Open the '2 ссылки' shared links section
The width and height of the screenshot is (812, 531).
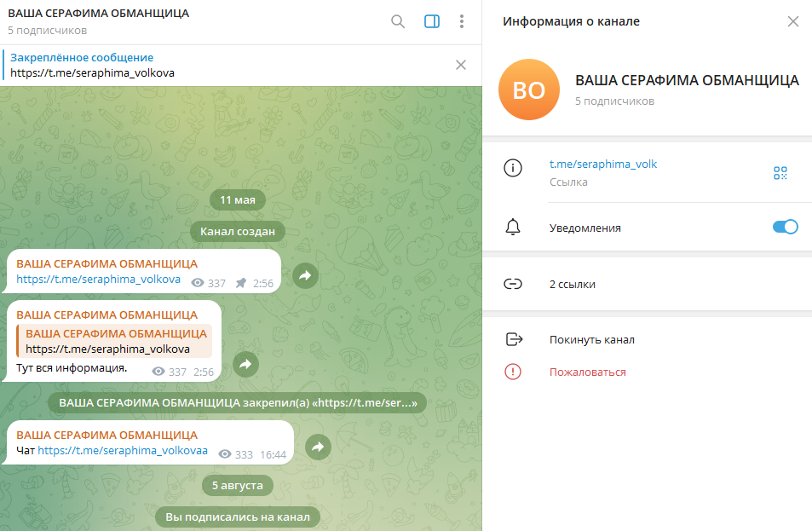[x=573, y=284]
